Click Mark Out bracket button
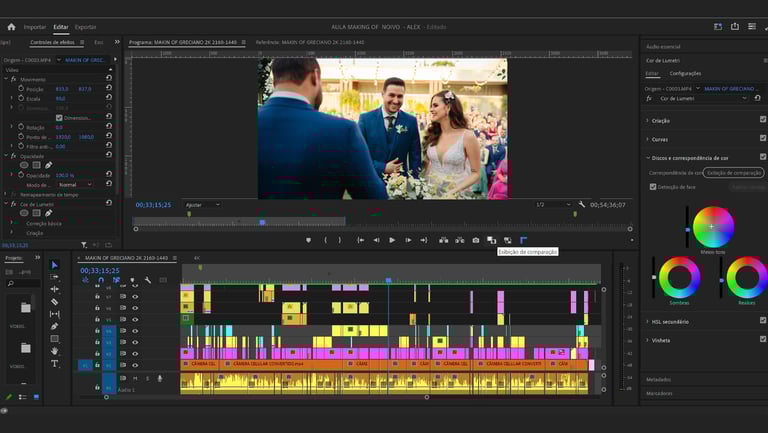This screenshot has width=768, height=433. click(x=339, y=240)
